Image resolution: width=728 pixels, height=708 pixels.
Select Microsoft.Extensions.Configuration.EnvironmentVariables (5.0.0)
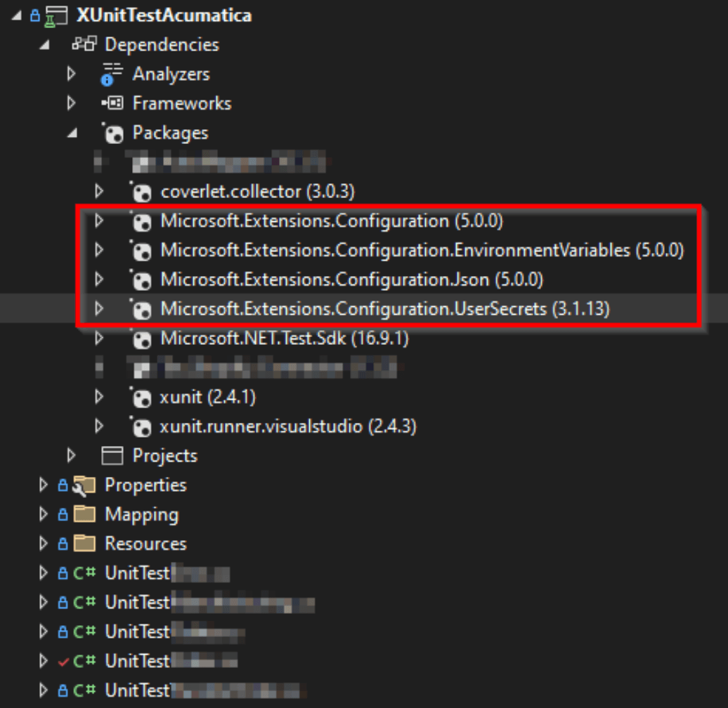422,251
